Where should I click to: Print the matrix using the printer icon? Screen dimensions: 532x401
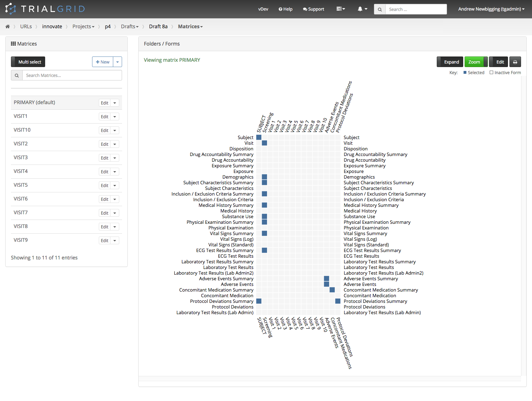tap(515, 62)
